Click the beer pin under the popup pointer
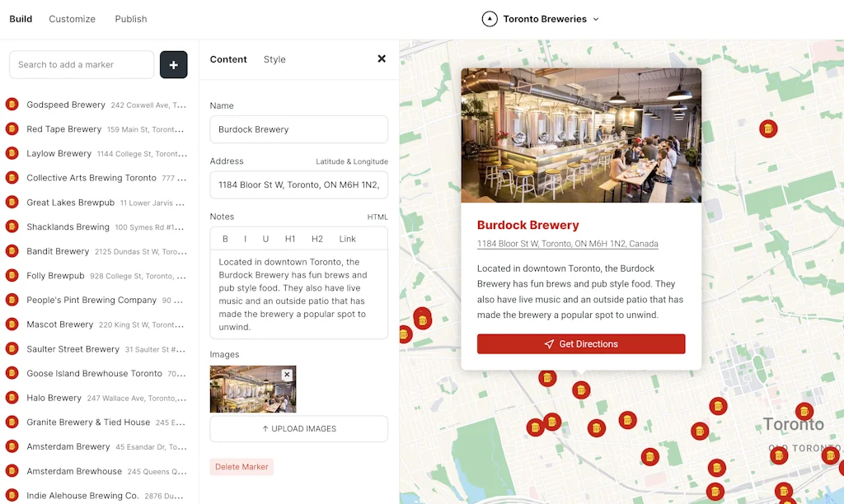Screen dimensions: 844x504 coord(581,390)
